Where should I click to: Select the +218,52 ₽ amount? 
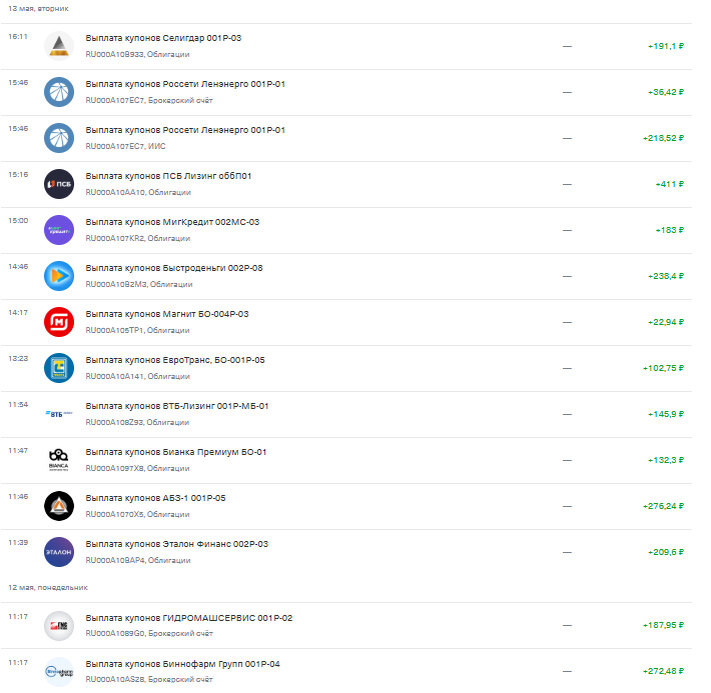click(663, 138)
